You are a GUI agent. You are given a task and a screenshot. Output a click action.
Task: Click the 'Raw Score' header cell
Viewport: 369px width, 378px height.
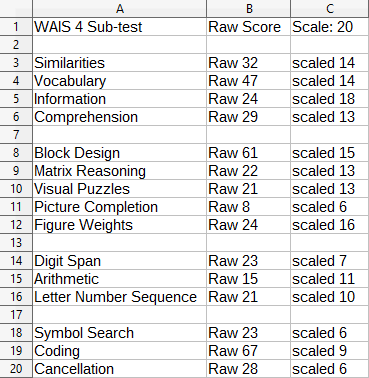(248, 27)
